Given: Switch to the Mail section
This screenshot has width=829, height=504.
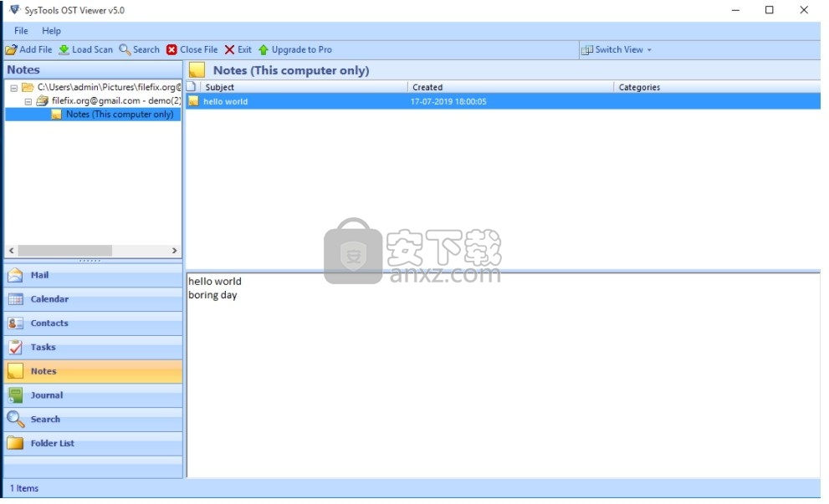Looking at the screenshot, I should 93,275.
